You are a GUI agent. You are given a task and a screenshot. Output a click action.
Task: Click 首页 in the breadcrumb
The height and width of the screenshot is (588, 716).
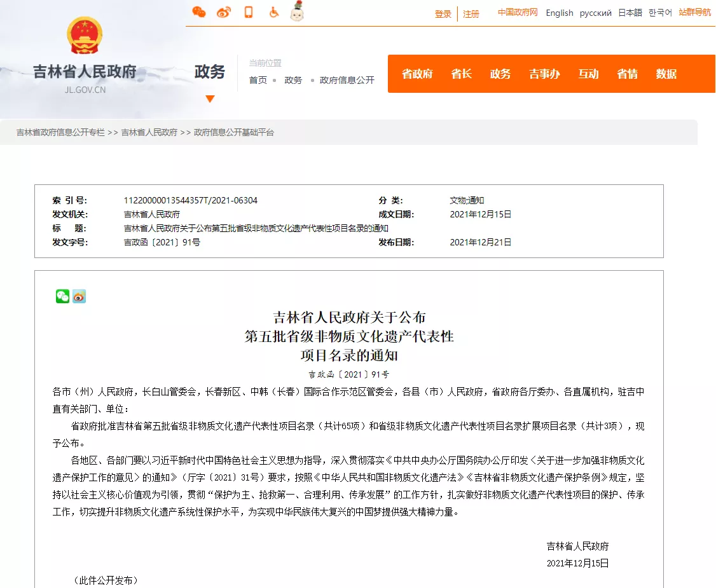coord(258,80)
